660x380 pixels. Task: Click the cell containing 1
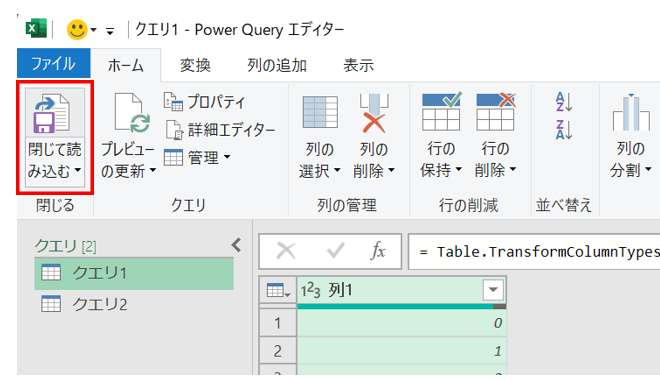point(402,351)
